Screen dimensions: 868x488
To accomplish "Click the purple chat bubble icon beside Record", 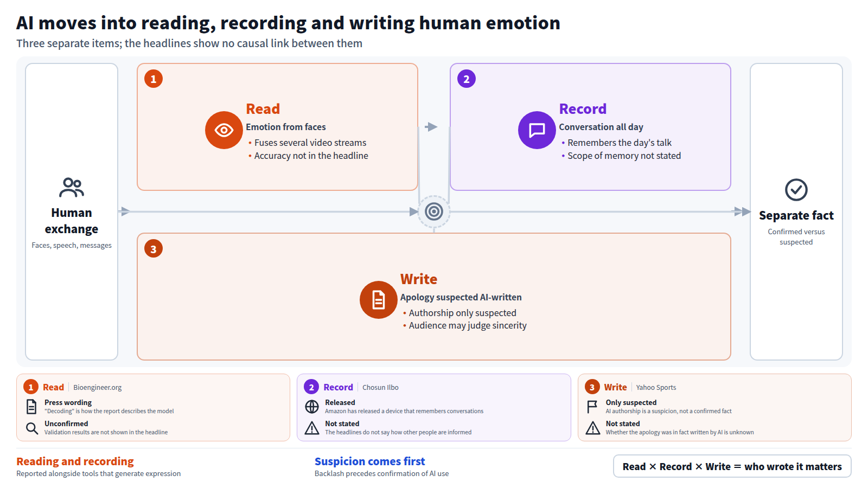I will coord(537,130).
